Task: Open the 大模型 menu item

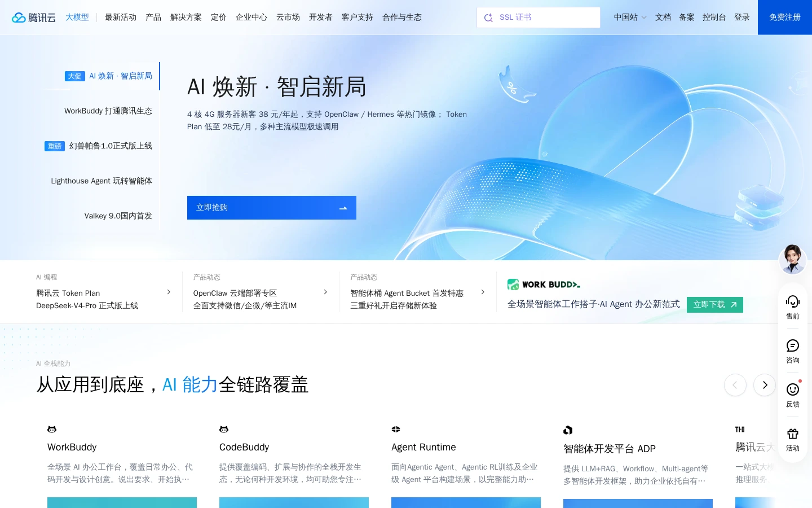Action: [x=77, y=17]
